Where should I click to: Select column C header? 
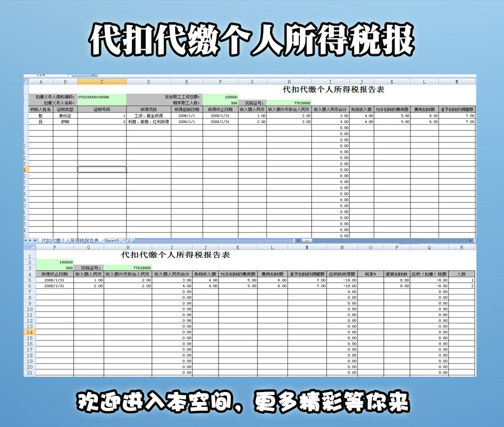pyautogui.click(x=101, y=81)
